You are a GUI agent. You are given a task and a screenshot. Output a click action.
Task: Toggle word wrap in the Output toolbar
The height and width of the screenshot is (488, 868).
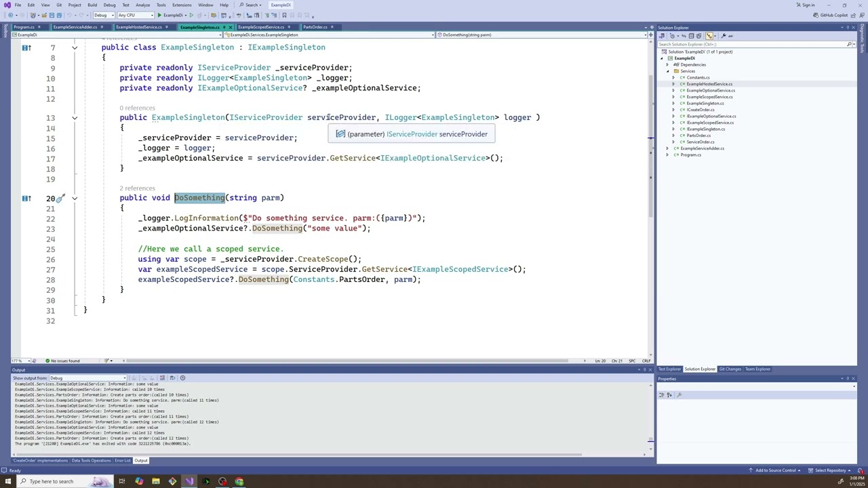point(172,378)
